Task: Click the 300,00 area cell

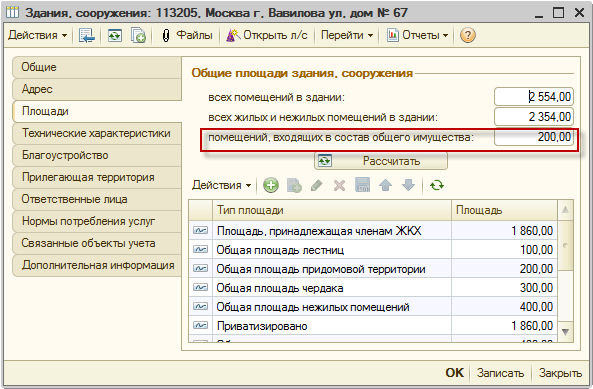Action: pos(504,288)
